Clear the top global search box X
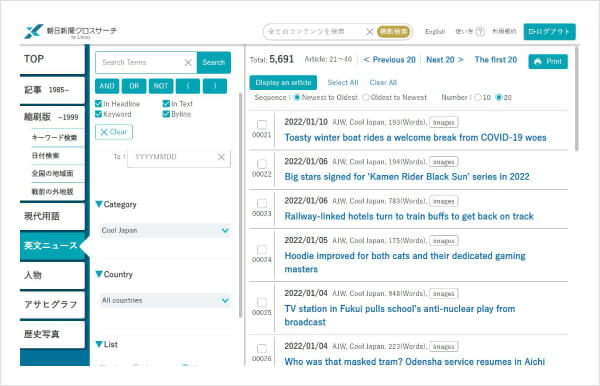The image size is (600, 386). (369, 32)
